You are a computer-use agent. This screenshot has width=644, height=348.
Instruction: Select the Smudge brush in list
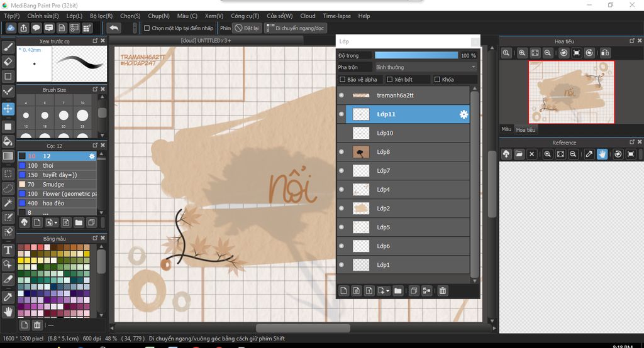(57, 184)
